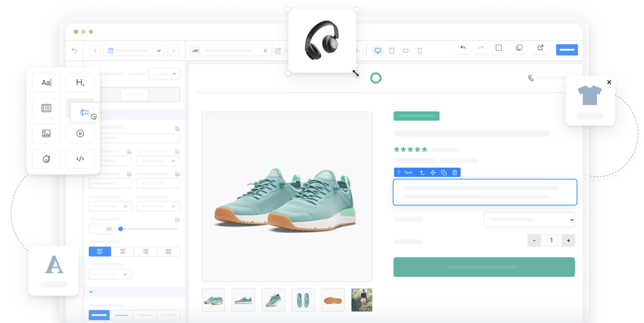Select parent element with up-arrow icon

point(422,172)
